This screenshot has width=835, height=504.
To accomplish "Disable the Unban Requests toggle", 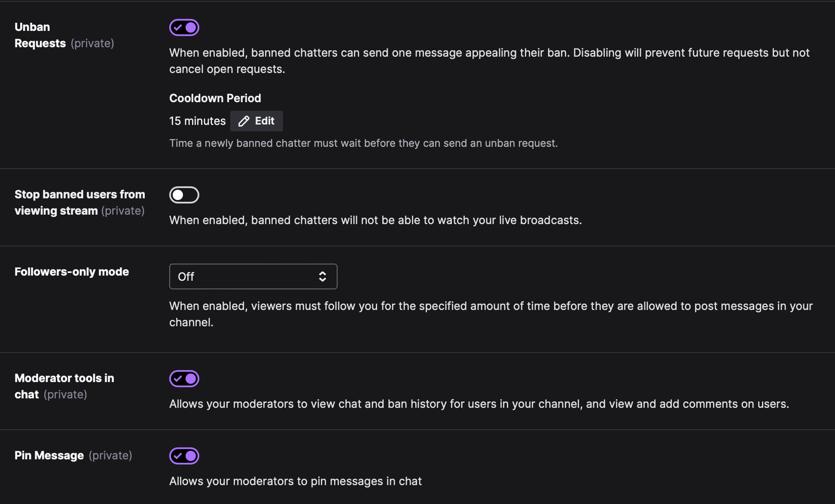I will click(x=184, y=27).
